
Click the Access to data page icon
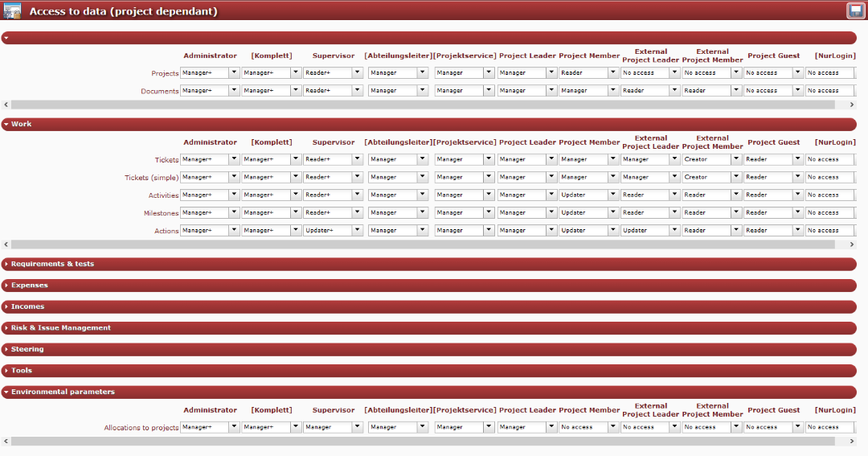click(12, 11)
